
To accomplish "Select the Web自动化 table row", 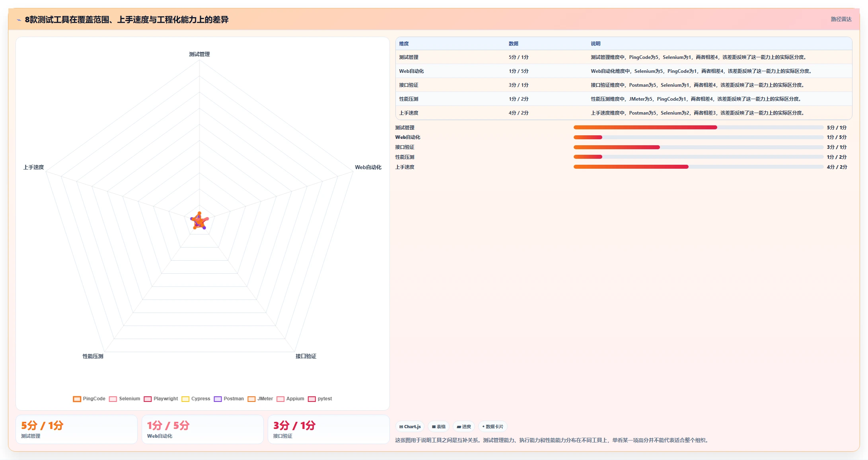I will click(x=623, y=71).
